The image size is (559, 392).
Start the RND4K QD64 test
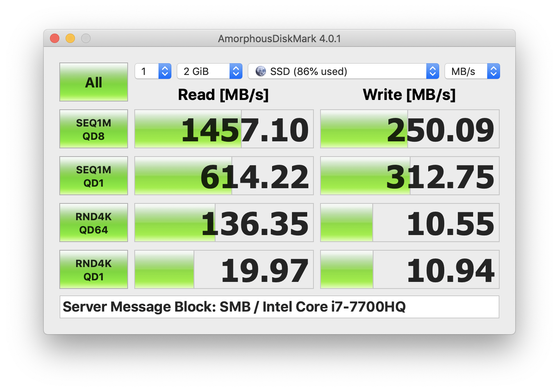94,223
